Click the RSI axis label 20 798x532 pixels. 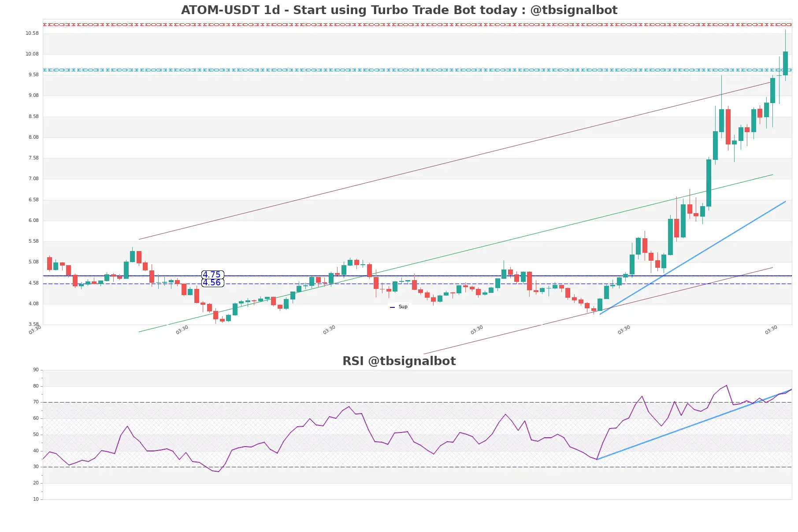pos(36,483)
